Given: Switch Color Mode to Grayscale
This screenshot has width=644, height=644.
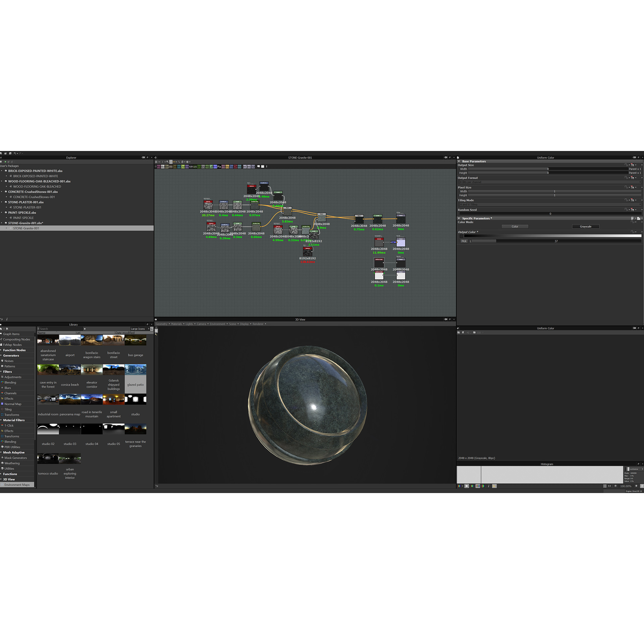Looking at the screenshot, I should coord(586,226).
